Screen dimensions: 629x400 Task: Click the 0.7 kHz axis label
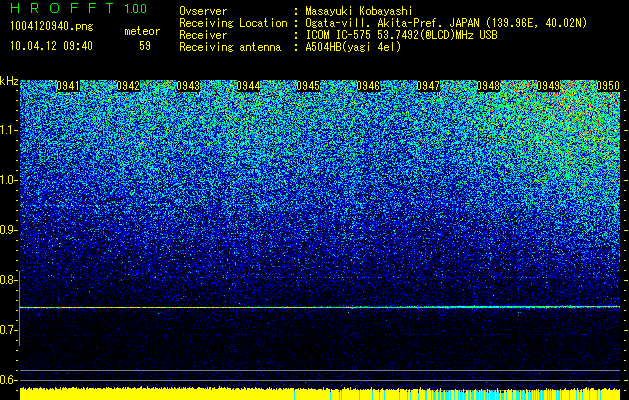8,330
